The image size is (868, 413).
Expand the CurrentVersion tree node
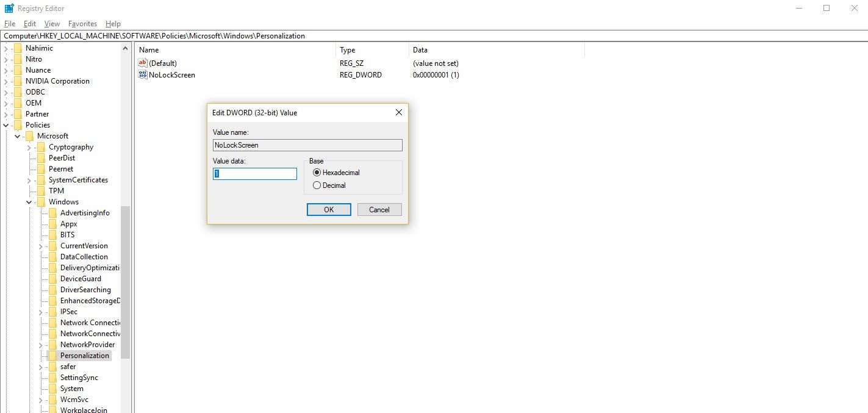[41, 246]
